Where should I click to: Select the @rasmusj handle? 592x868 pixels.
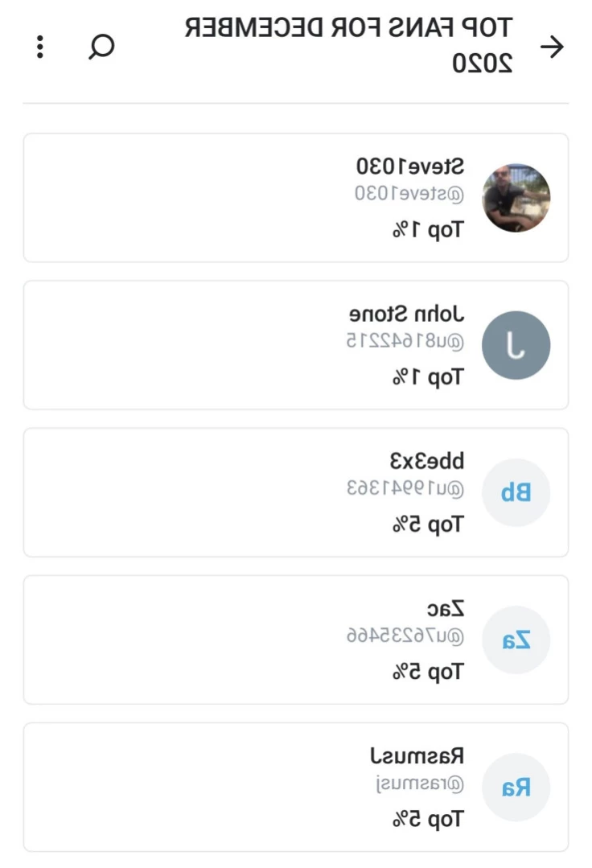(x=420, y=784)
